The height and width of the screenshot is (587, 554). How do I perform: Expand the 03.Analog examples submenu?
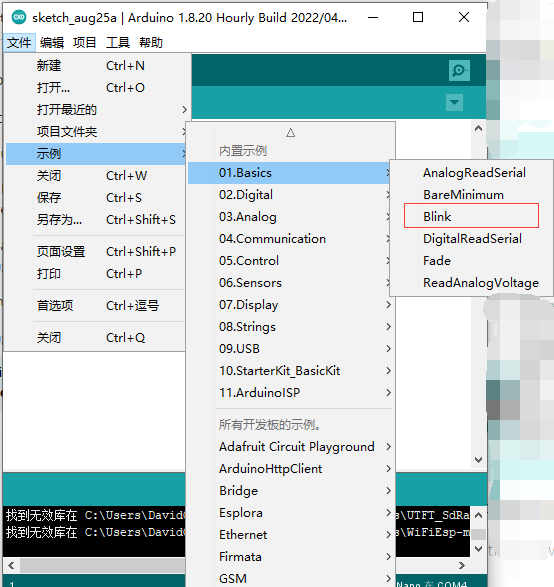[290, 217]
